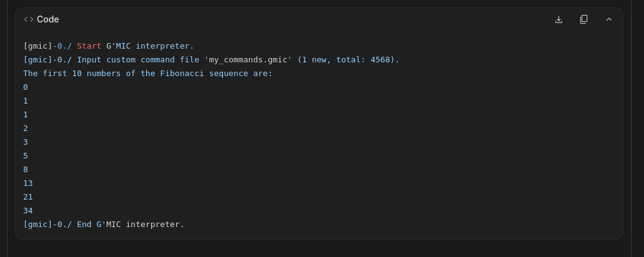This screenshot has height=257, width=644.
Task: Click the Code block title label
Action: pyautogui.click(x=48, y=19)
